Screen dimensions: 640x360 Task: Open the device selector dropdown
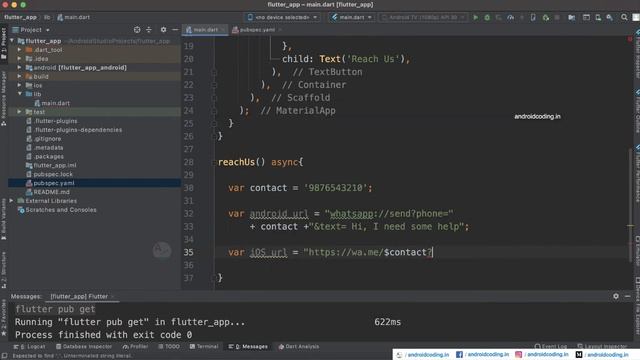tap(282, 18)
